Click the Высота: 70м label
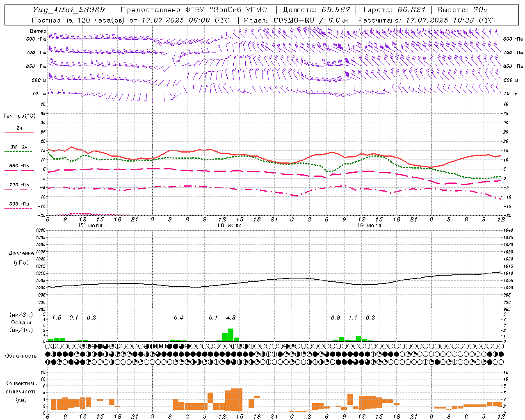Screen dimensions: 525x420 462,10
